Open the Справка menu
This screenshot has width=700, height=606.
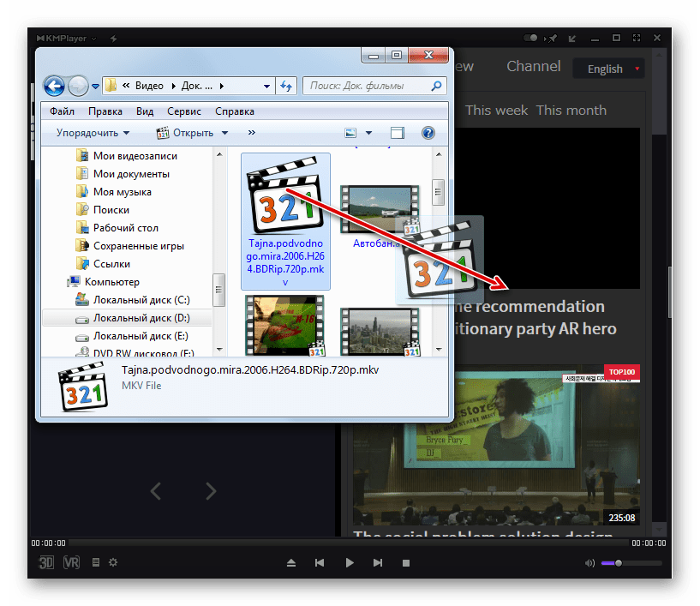click(x=235, y=111)
